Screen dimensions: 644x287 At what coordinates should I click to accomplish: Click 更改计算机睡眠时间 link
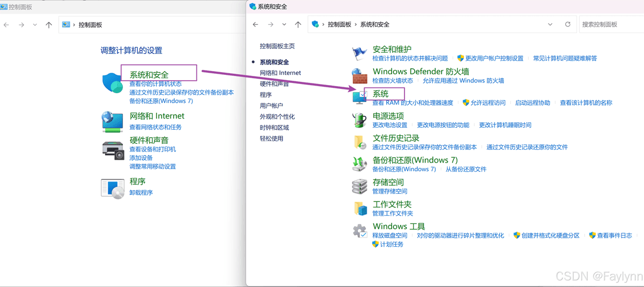[x=505, y=124]
